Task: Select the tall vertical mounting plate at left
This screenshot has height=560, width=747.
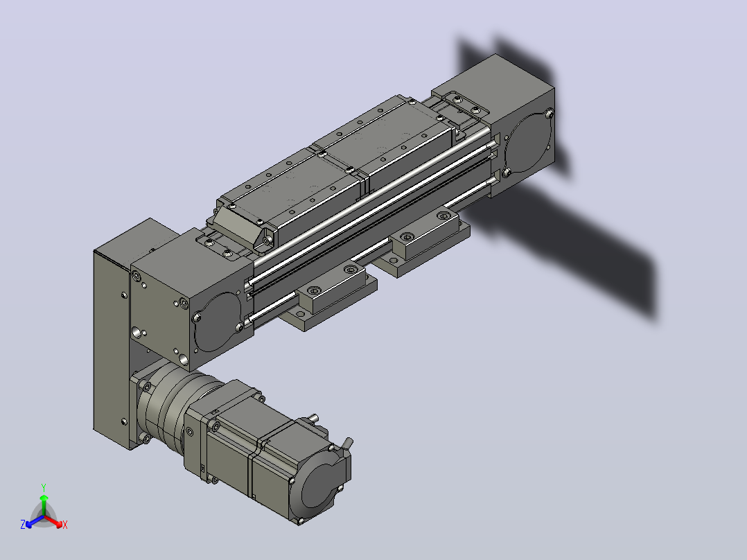Action: [x=112, y=350]
